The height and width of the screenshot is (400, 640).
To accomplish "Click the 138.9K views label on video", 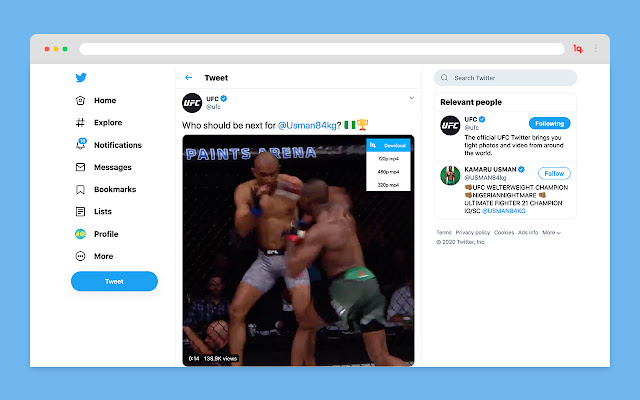I will (220, 358).
